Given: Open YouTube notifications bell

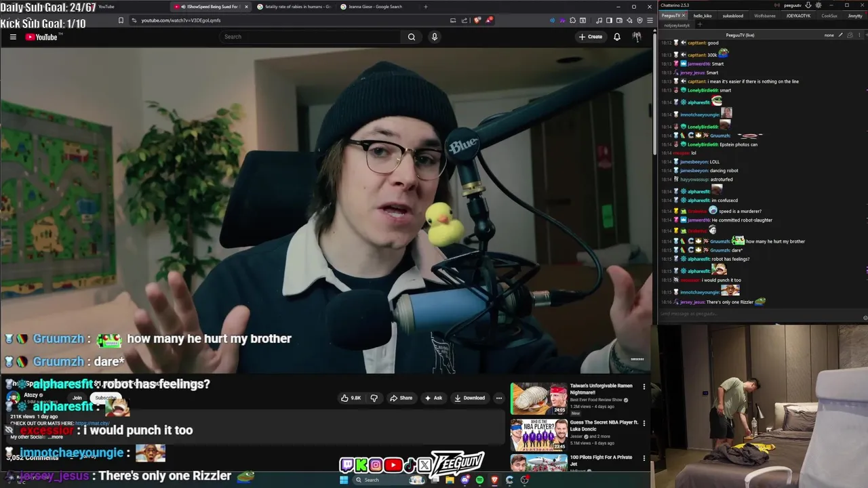Looking at the screenshot, I should (x=617, y=37).
